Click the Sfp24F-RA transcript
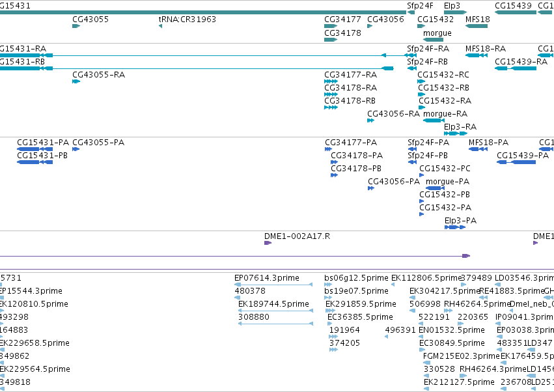Screen dimensions: 554x392 point(411,55)
